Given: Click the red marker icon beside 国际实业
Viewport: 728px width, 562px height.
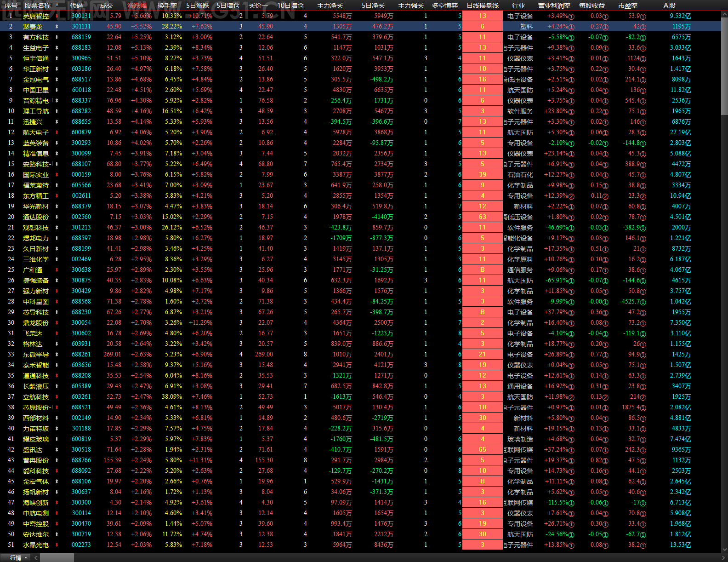Looking at the screenshot, I should coord(57,175).
